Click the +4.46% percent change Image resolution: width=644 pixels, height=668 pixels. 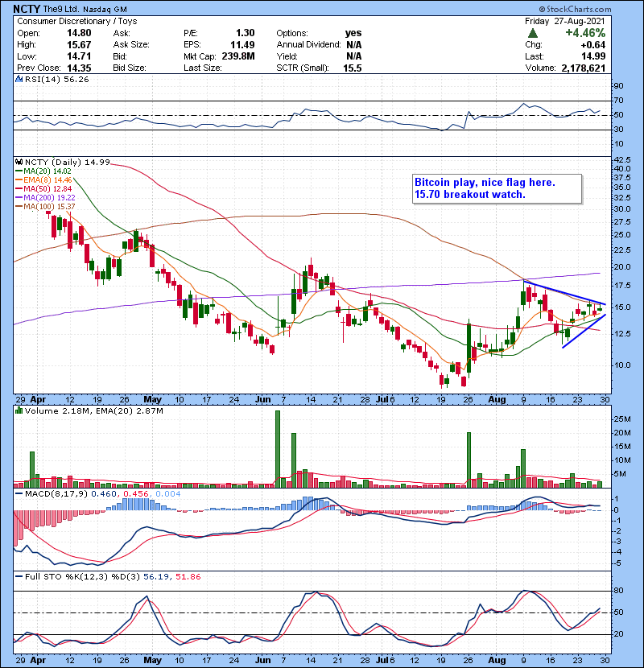click(x=585, y=33)
